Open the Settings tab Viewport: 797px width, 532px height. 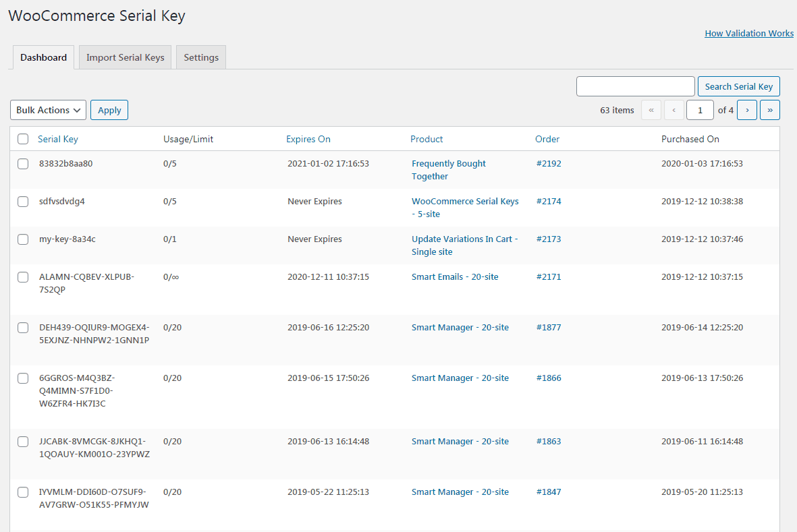point(201,57)
